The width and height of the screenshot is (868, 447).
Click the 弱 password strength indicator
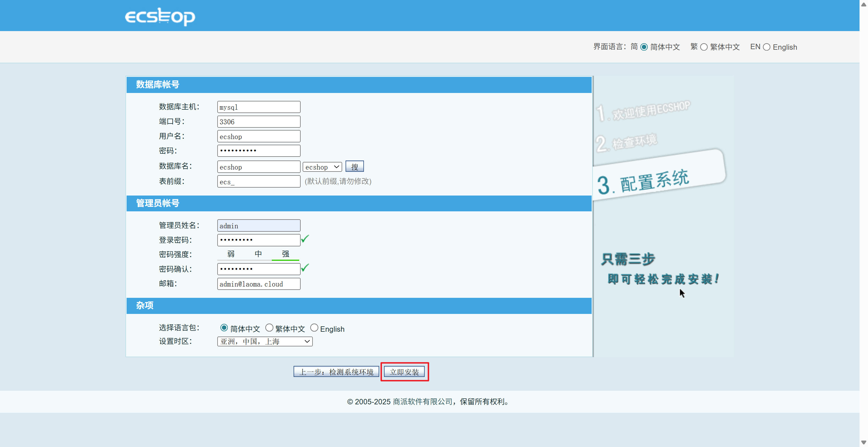pyautogui.click(x=231, y=254)
